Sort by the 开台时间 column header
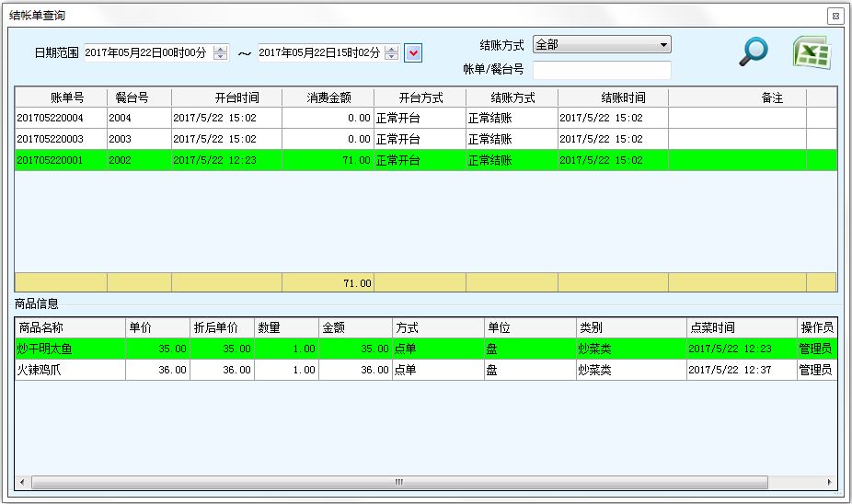The image size is (852, 504). [x=226, y=97]
